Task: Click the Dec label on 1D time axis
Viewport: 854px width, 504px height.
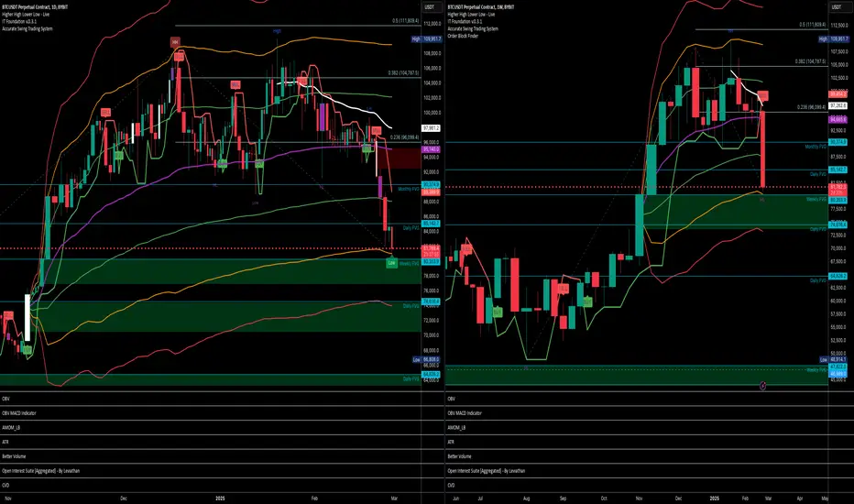Action: 124,498
